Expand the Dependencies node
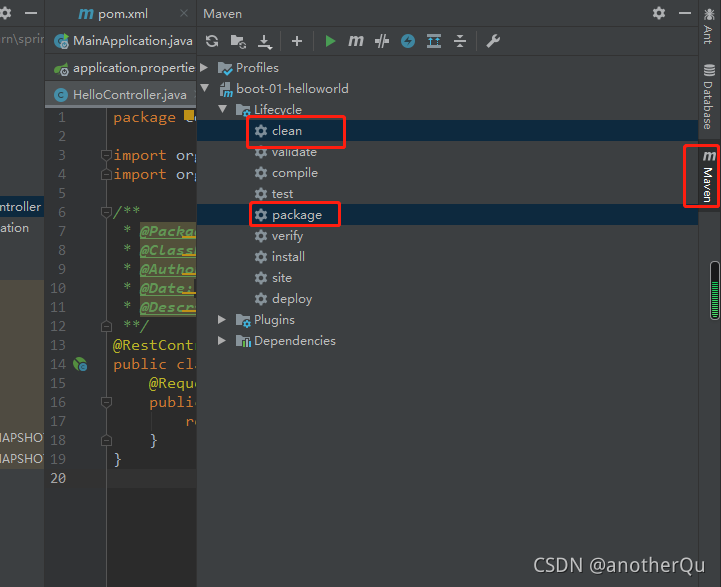Screen dimensions: 721x587 pos(222,341)
